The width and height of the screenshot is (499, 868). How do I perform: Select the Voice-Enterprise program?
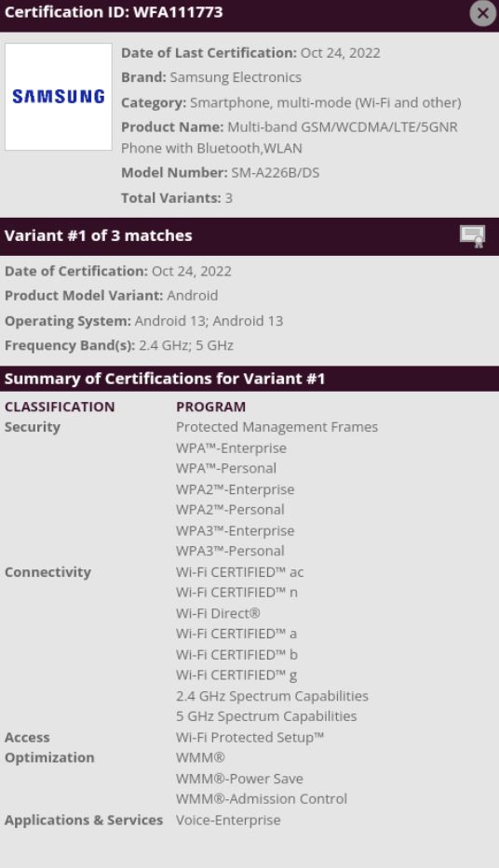228,820
